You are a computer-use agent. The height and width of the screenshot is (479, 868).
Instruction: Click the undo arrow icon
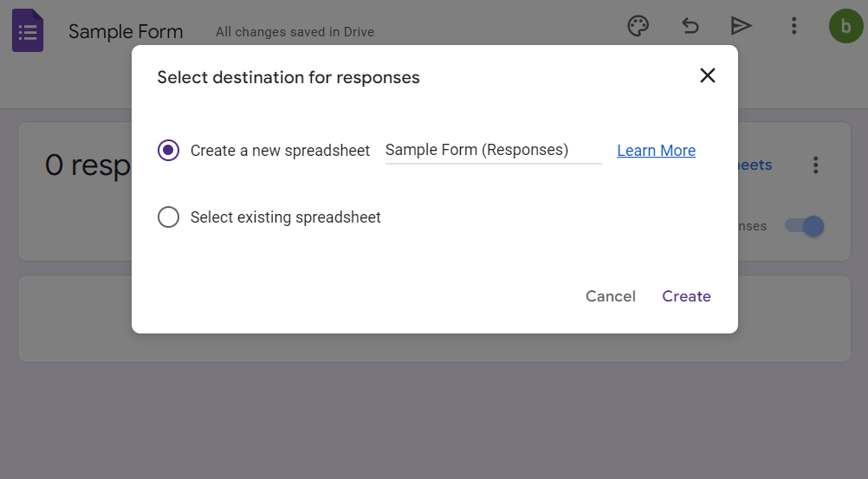coord(690,25)
